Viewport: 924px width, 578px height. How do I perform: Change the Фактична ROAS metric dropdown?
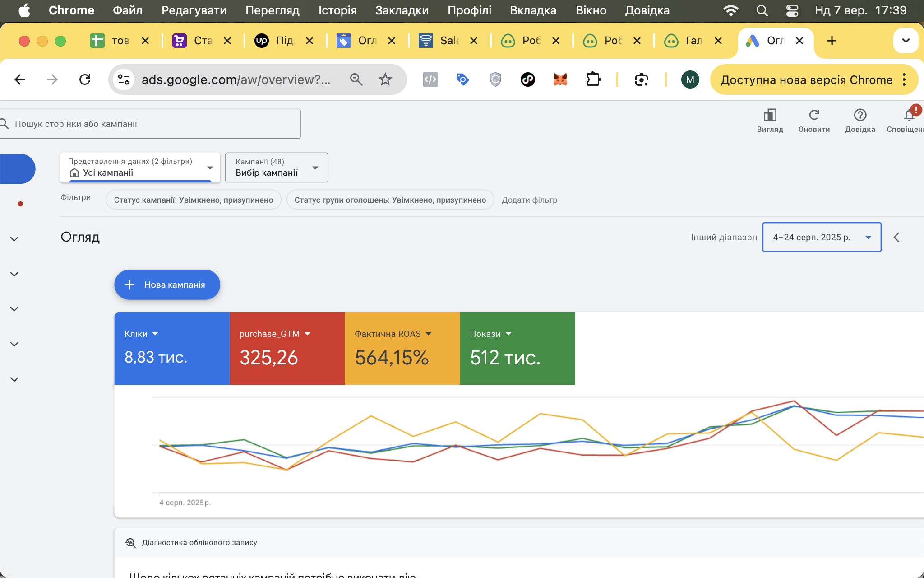393,334
